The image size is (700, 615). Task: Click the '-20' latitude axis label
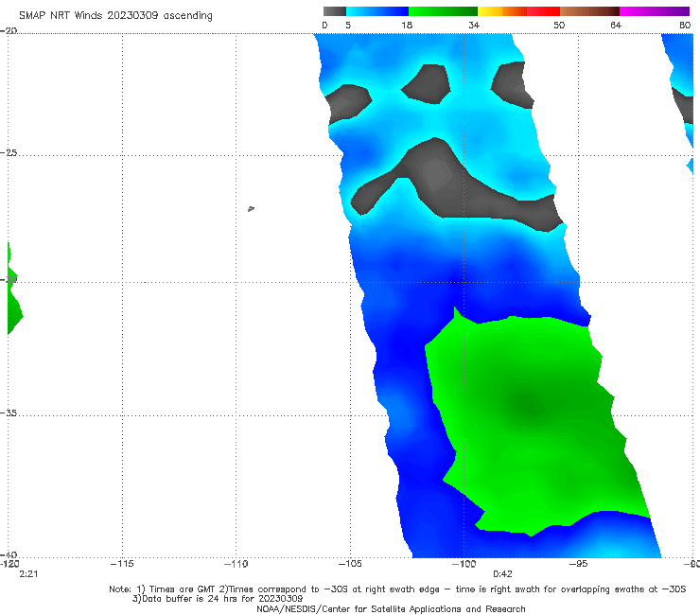tap(9, 30)
